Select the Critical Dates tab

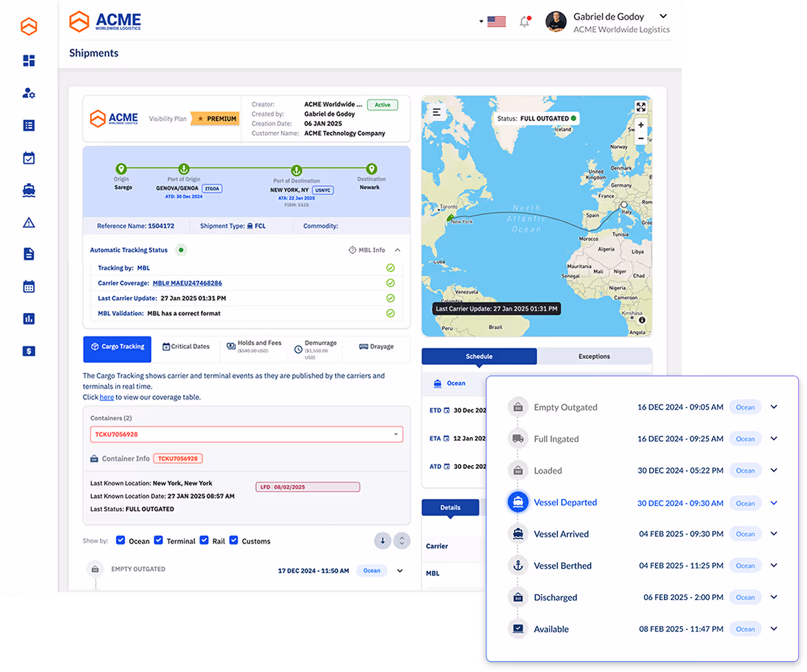pyautogui.click(x=186, y=346)
